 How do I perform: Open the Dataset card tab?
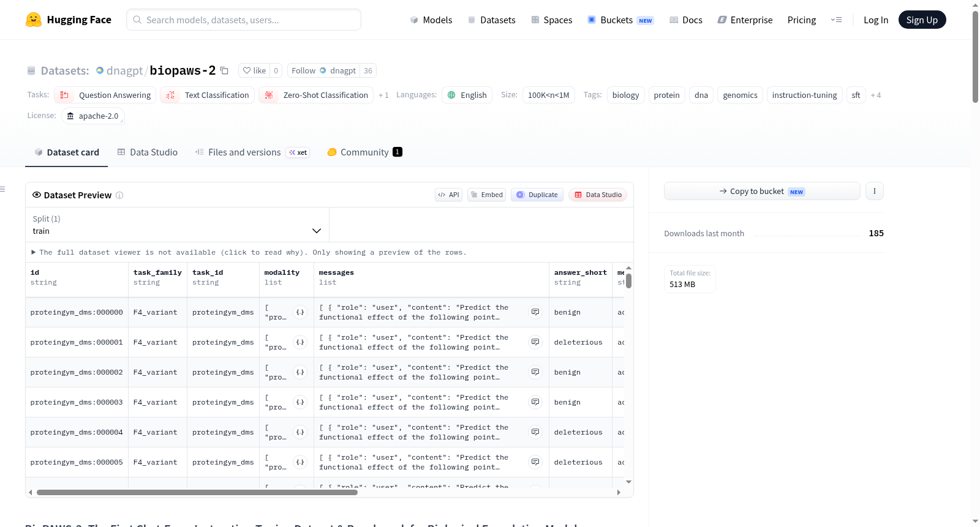(x=66, y=152)
